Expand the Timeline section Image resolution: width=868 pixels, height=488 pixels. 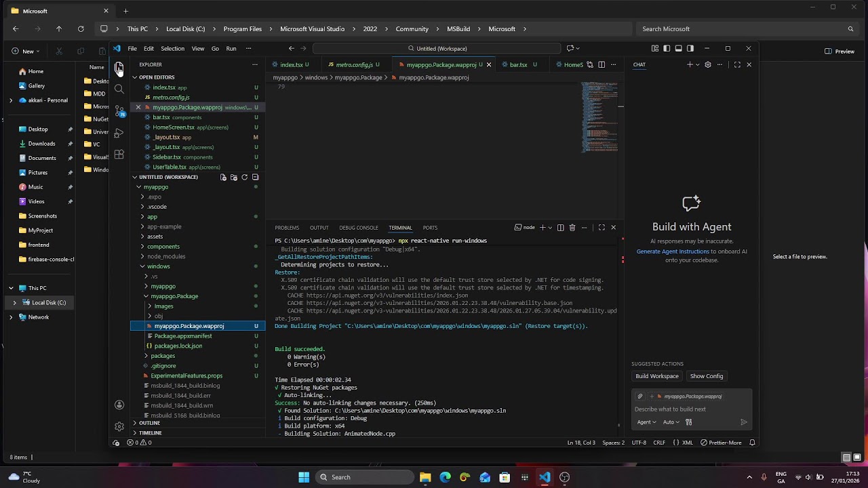point(150,432)
